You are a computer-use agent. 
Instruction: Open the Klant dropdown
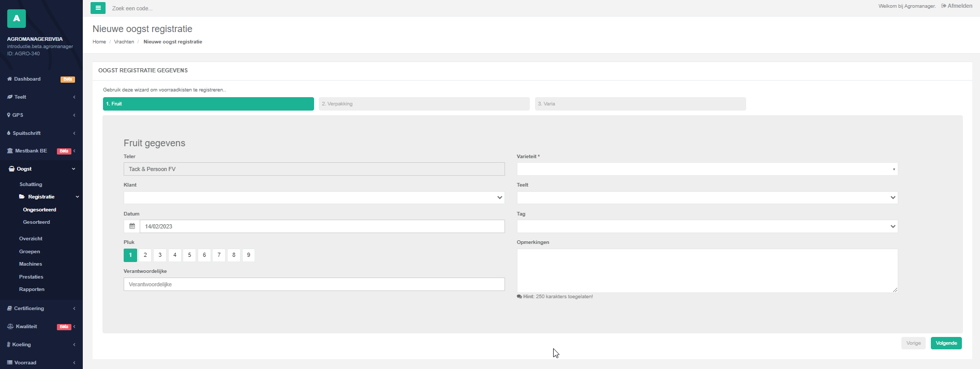[x=314, y=197]
